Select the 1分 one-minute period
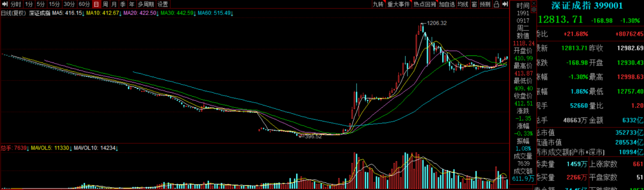644x190 pixels. (29, 4)
